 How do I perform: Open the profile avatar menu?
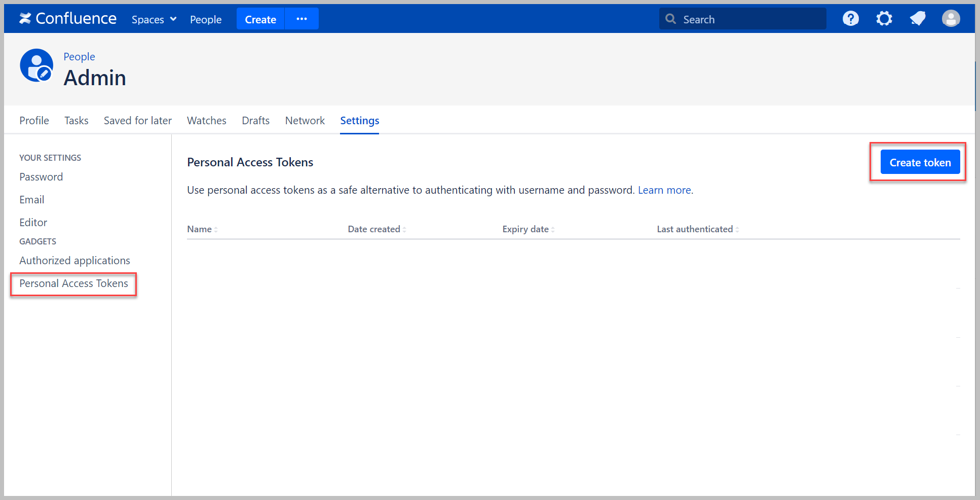951,18
